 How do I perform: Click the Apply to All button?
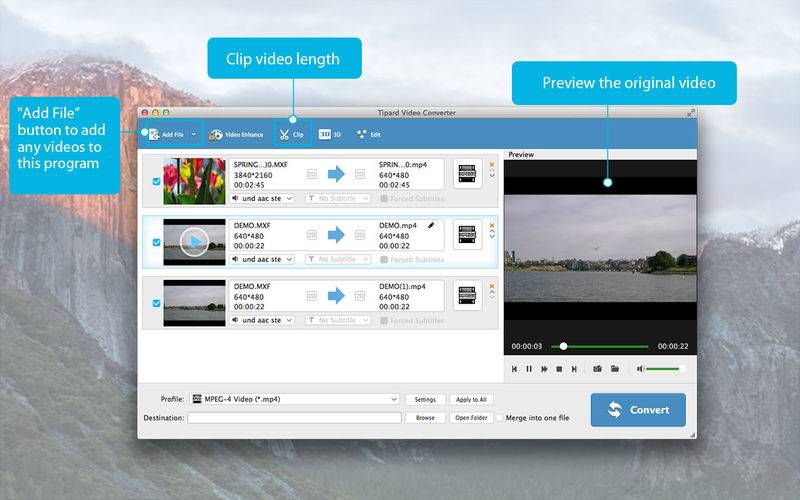click(471, 399)
